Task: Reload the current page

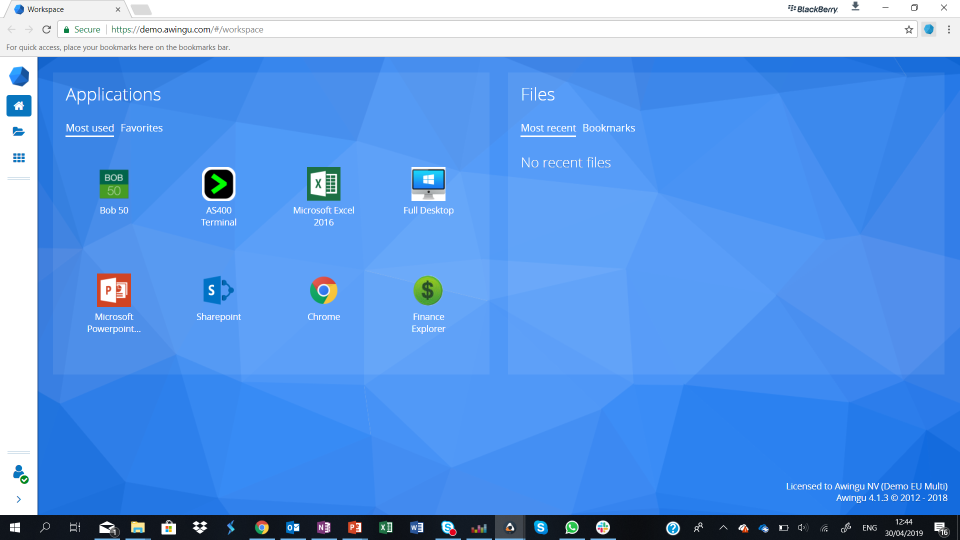Action: point(47,29)
